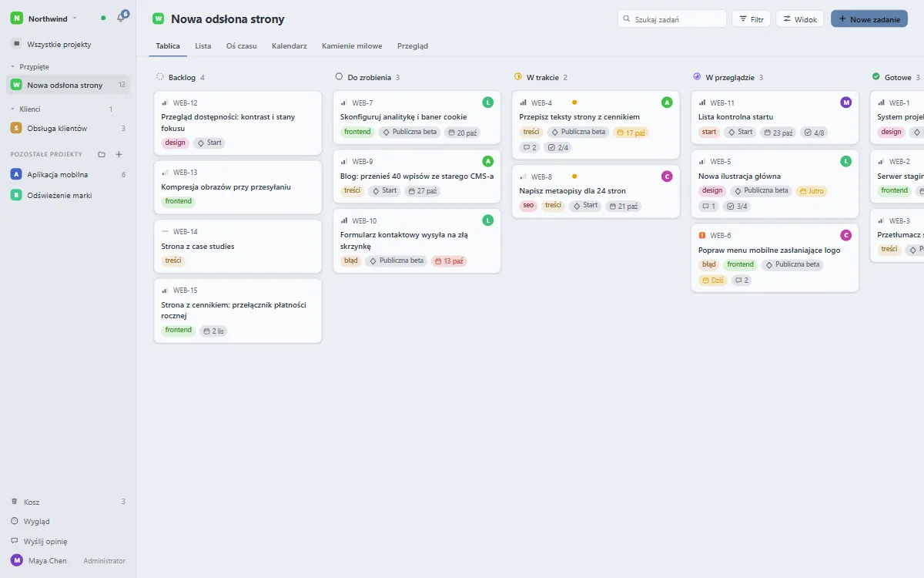Click the new folder icon beside Pozostałe projekty

(x=102, y=154)
